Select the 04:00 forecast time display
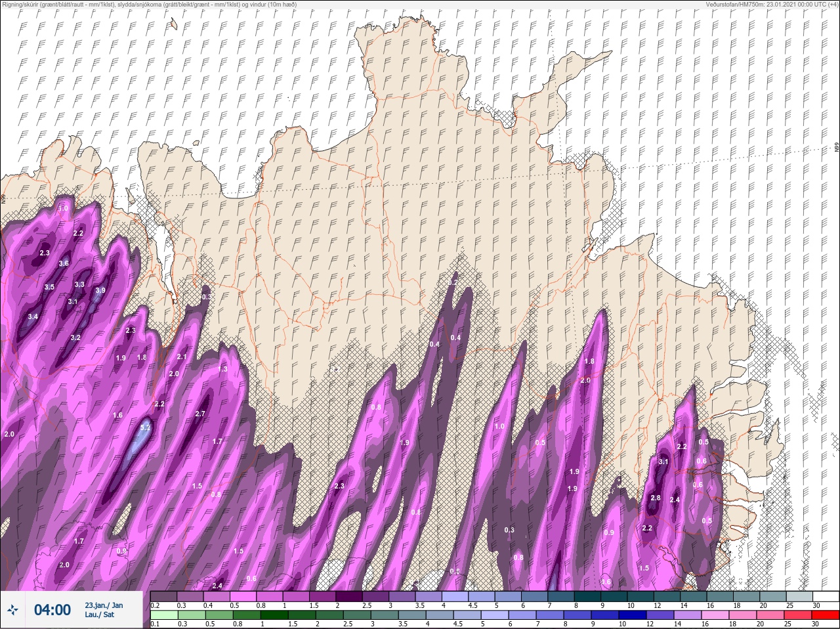This screenshot has height=629, width=840. [52, 610]
